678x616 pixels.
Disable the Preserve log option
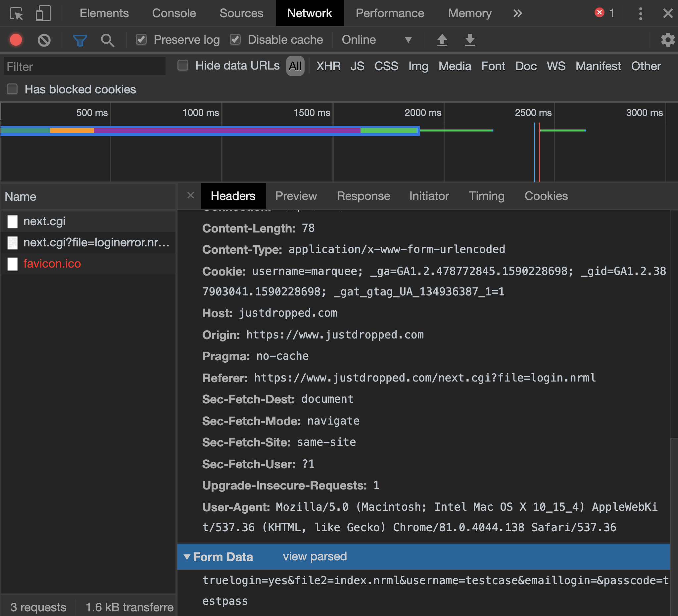[x=141, y=39]
